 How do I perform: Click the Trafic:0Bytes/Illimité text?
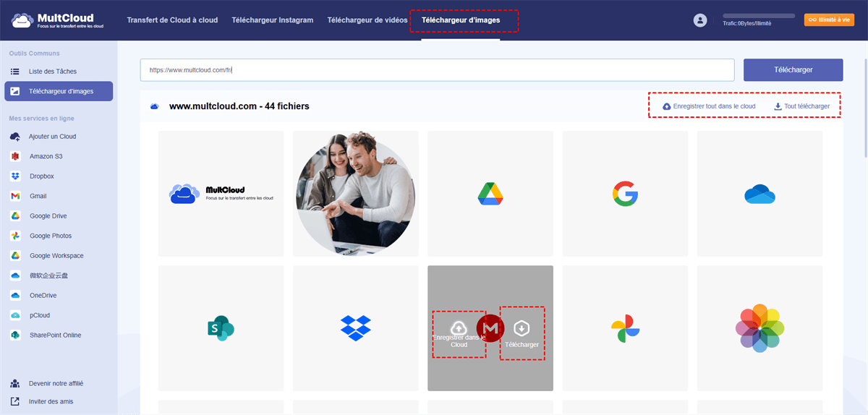click(747, 23)
